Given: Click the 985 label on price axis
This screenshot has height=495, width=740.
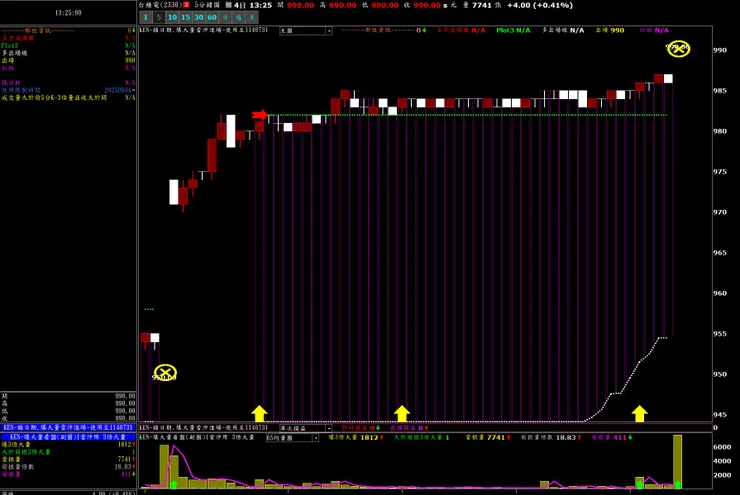Looking at the screenshot, I should (x=720, y=91).
